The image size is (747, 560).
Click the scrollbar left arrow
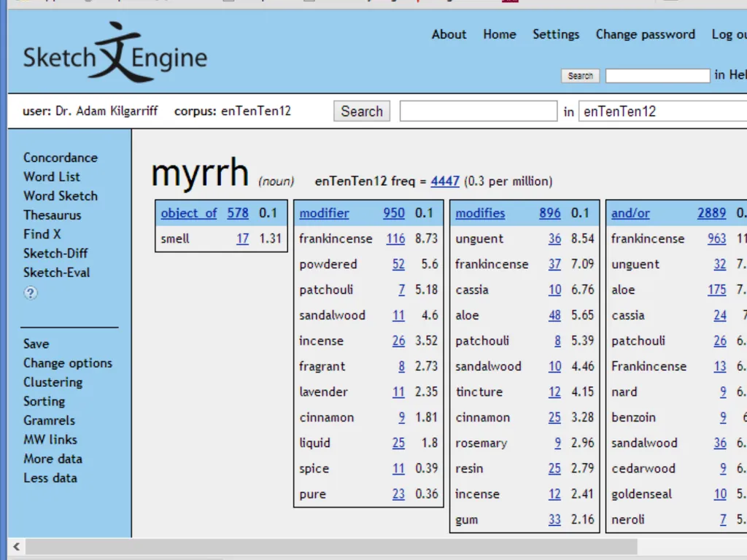coord(17,547)
